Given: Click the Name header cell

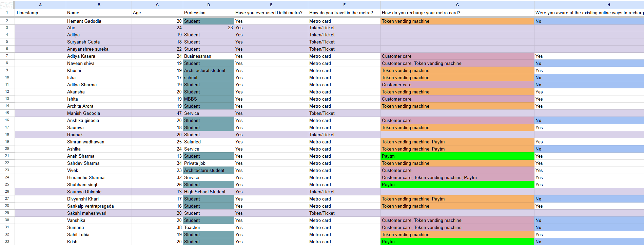Looking at the screenshot, I should pyautogui.click(x=99, y=13).
